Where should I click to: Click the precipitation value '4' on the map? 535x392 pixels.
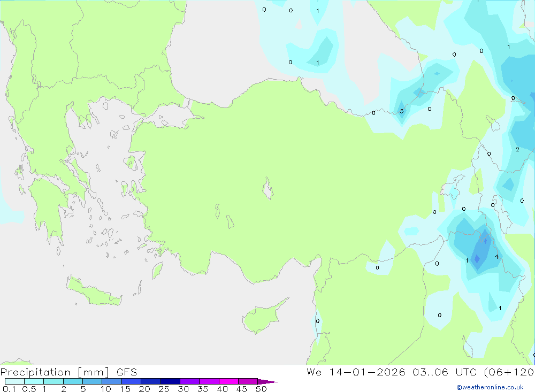pos(496,257)
